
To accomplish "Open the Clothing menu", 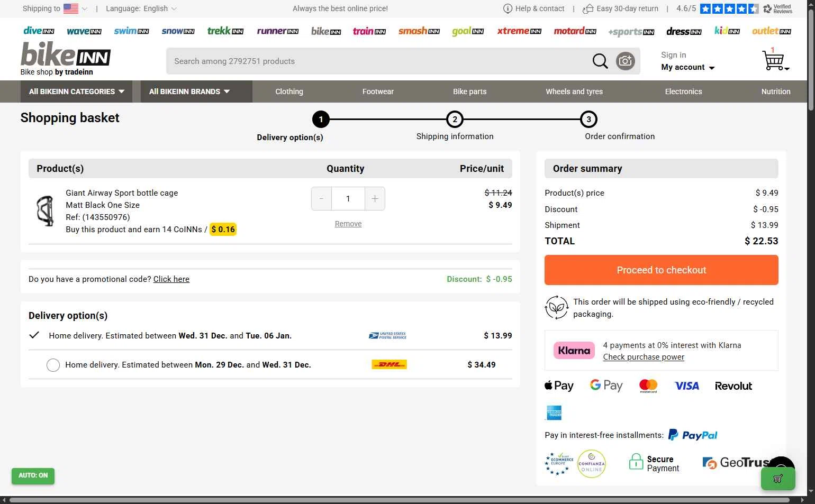I will point(289,91).
